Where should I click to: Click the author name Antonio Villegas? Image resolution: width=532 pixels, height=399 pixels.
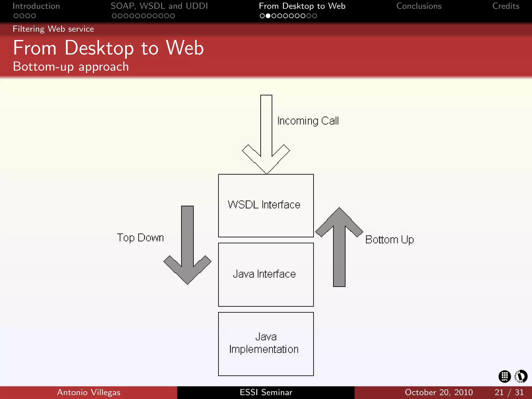89,392
